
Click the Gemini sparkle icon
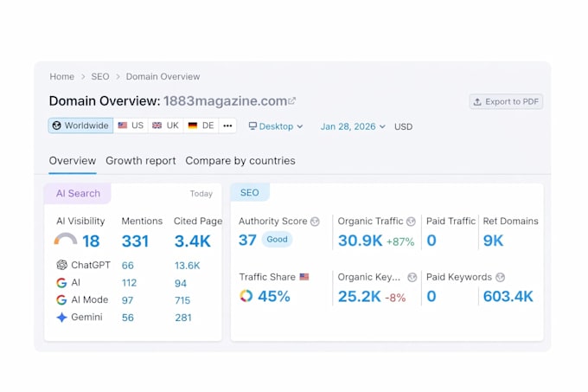(62, 318)
